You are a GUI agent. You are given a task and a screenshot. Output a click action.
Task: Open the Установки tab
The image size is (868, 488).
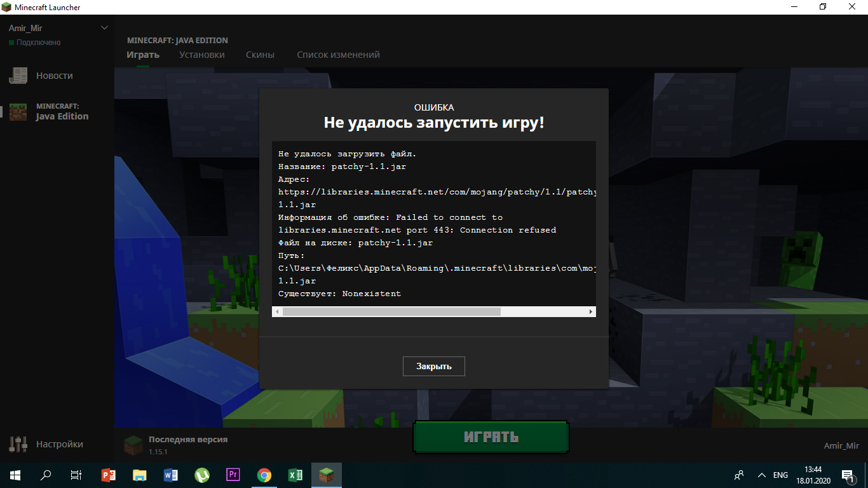click(x=202, y=55)
